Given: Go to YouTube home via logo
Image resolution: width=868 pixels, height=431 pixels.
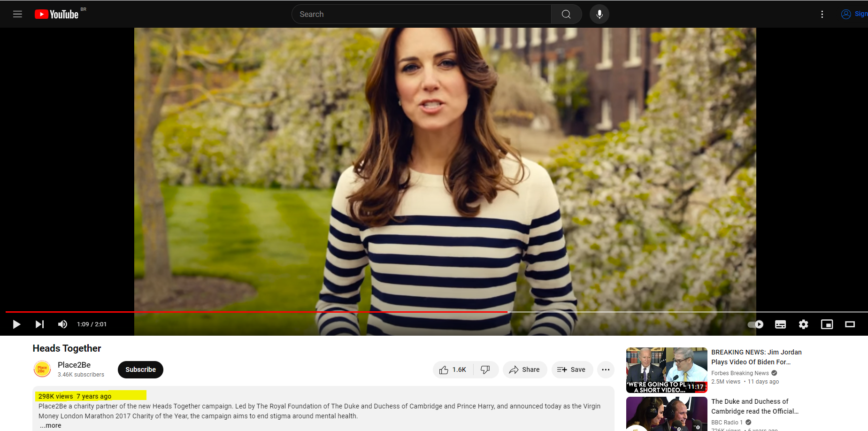Looking at the screenshot, I should [x=57, y=14].
